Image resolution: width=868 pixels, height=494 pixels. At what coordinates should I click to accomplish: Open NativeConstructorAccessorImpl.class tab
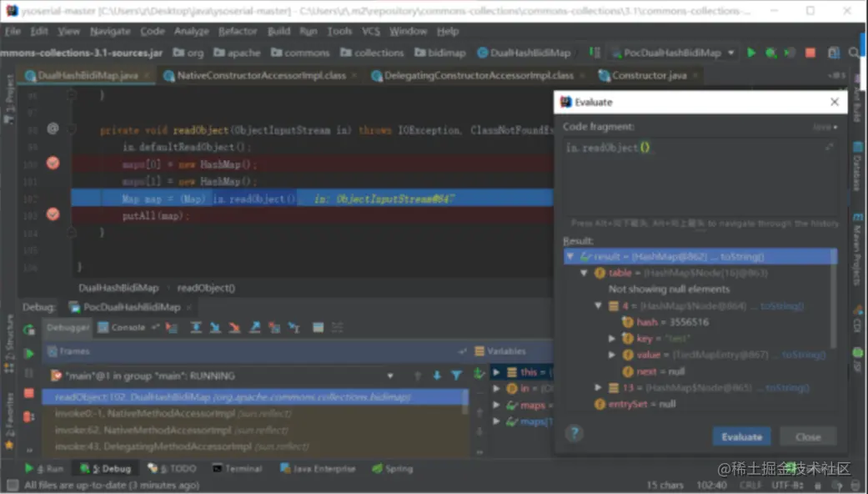tap(261, 75)
